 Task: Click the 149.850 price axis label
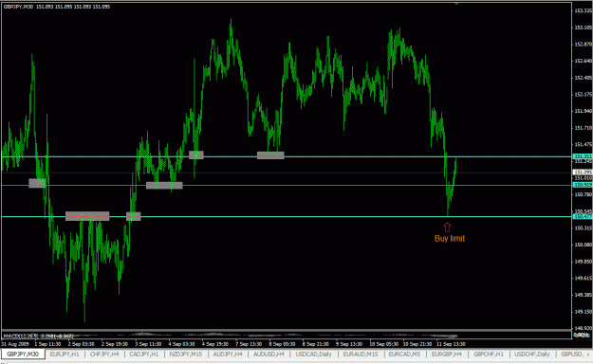(583, 262)
